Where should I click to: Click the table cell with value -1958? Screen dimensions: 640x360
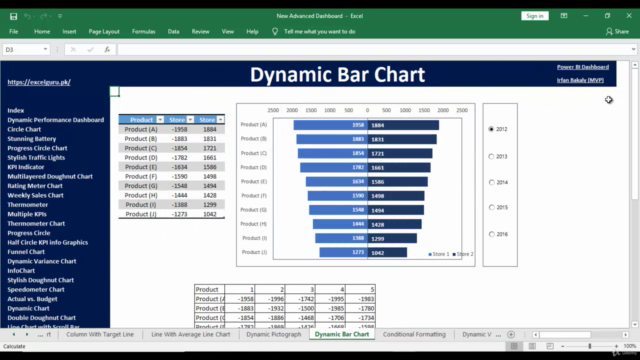coord(180,129)
